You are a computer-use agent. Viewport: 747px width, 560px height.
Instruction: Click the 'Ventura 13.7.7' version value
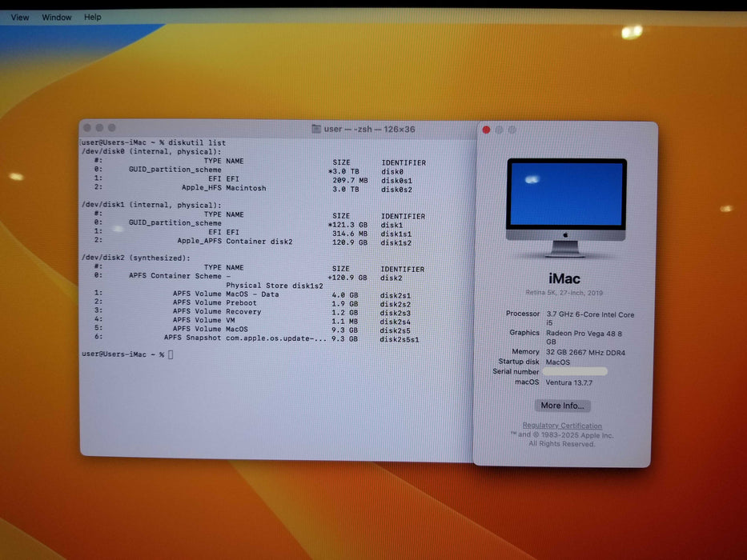point(568,383)
